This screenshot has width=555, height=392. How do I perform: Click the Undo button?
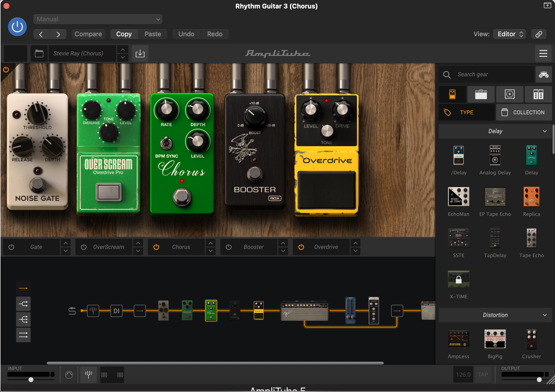[186, 34]
